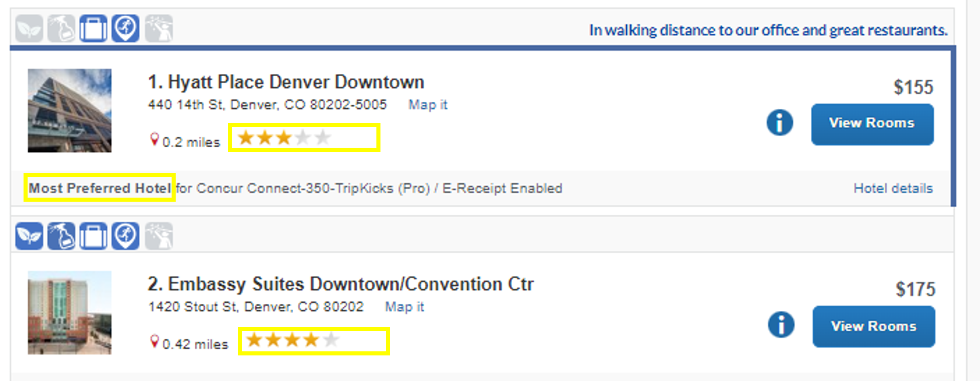980x381 pixels.
Task: Click the grayed cleaning icon above Embassy Suites
Action: click(159, 236)
